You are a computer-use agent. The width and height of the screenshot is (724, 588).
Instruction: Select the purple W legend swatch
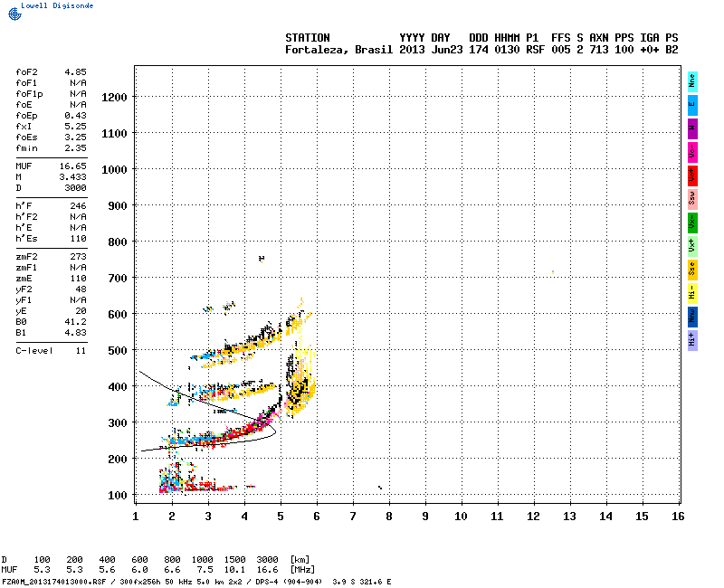pos(692,128)
